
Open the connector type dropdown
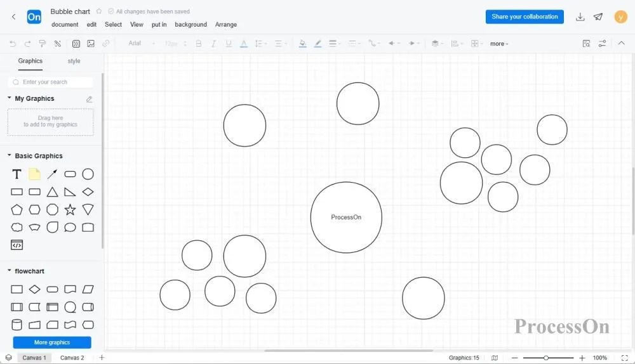tap(374, 44)
